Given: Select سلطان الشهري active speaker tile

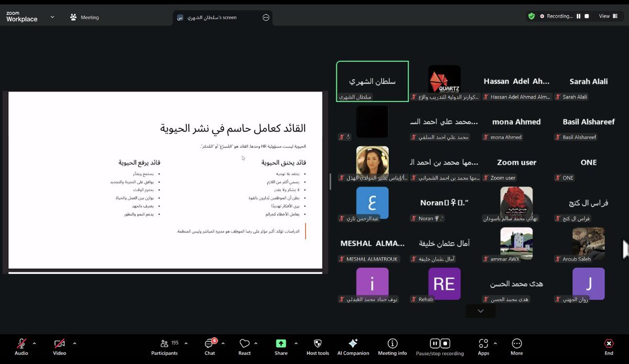Looking at the screenshot, I should click(372, 81).
